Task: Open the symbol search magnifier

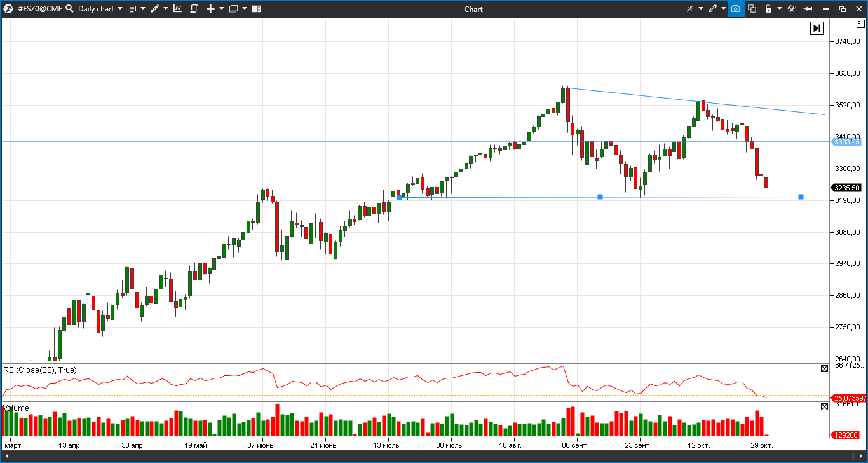Action: pyautogui.click(x=69, y=8)
